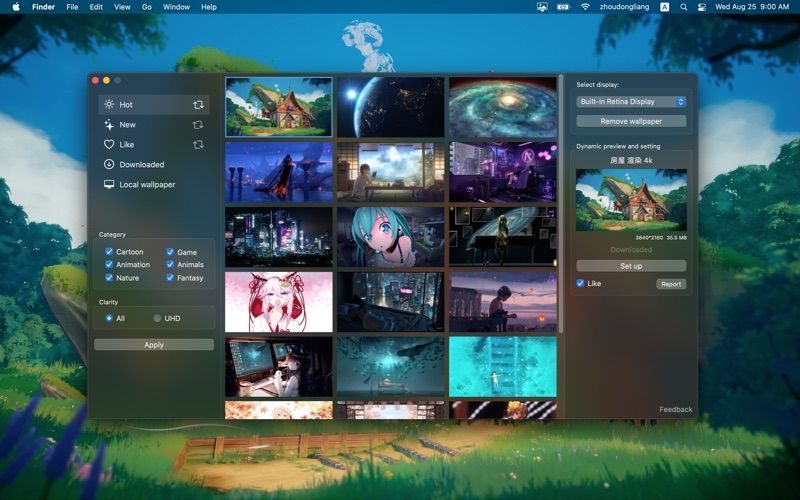Viewport: 800px width, 500px height.
Task: Click the input source A icon
Action: tap(664, 7)
